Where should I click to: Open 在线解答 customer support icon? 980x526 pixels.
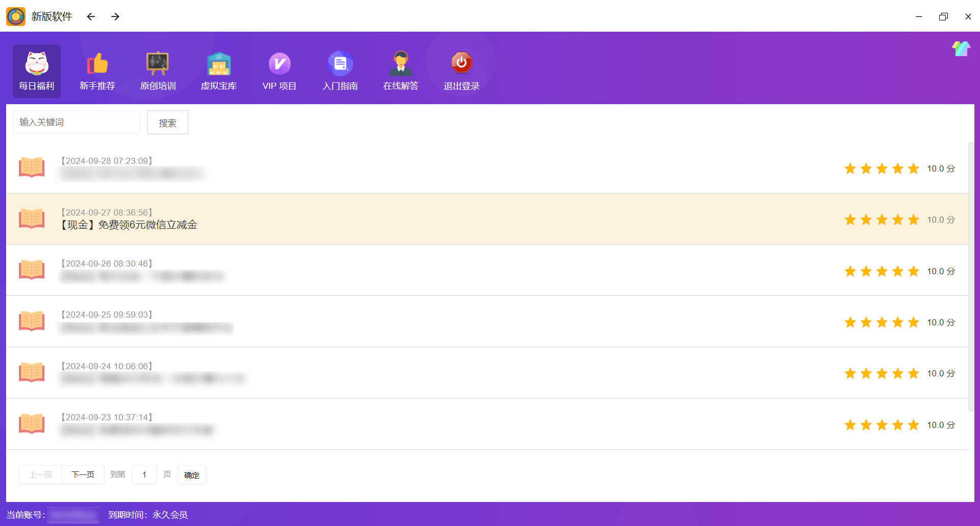pyautogui.click(x=401, y=64)
